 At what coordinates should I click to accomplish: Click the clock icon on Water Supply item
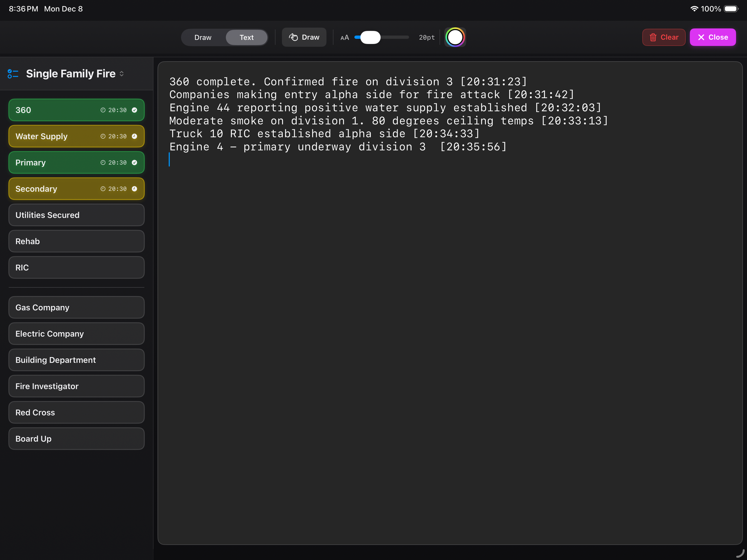[x=103, y=137]
